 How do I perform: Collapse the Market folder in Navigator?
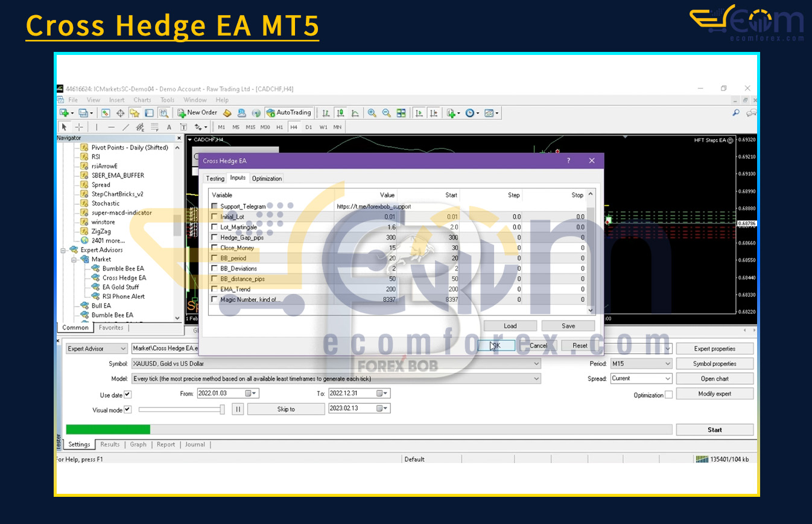pos(74,259)
